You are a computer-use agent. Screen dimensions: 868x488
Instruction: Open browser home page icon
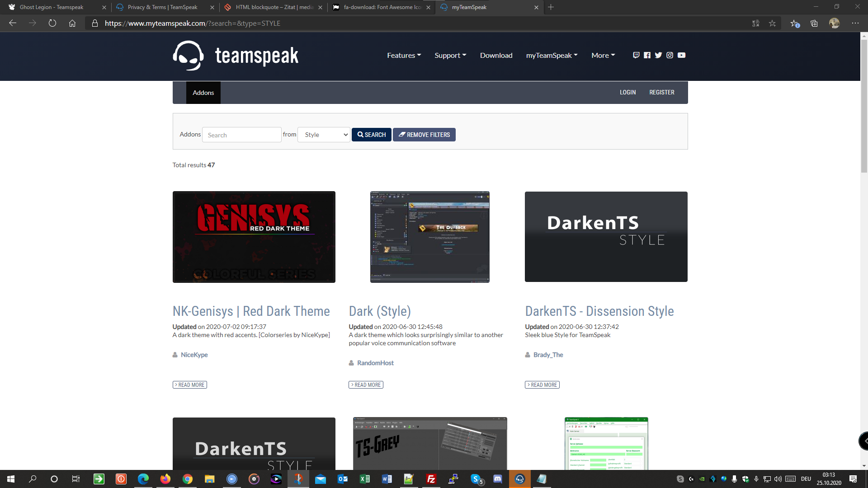pos(72,23)
